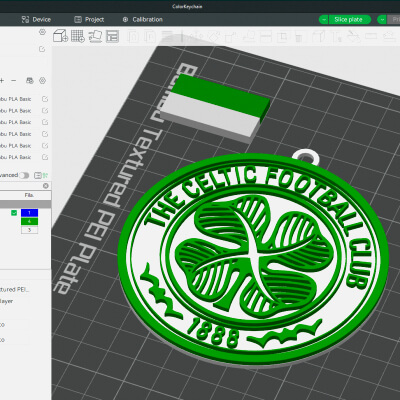The height and width of the screenshot is (400, 400).
Task: Select the green and white flag block
Action: [215, 109]
